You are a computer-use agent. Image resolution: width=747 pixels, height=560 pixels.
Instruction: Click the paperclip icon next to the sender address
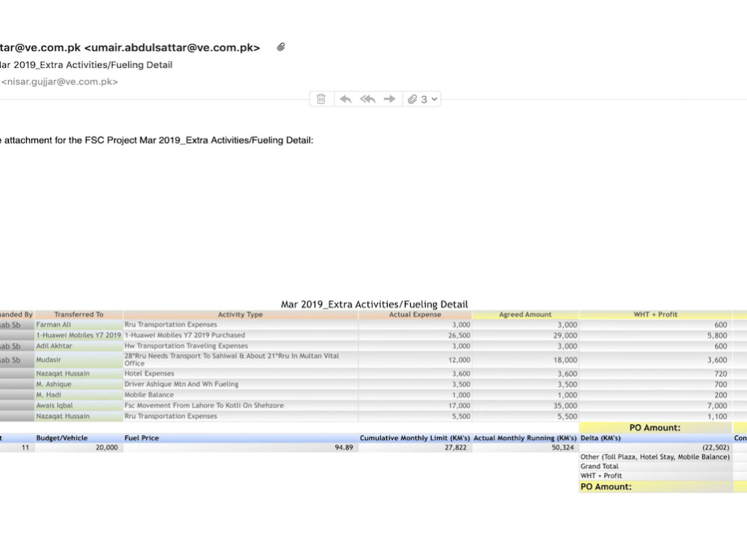coord(281,46)
